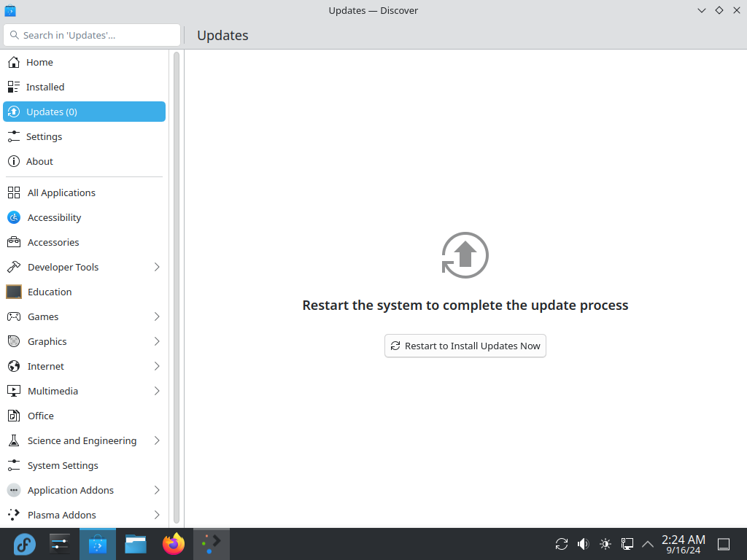
Task: Expand the Internet category chevron
Action: pos(157,366)
